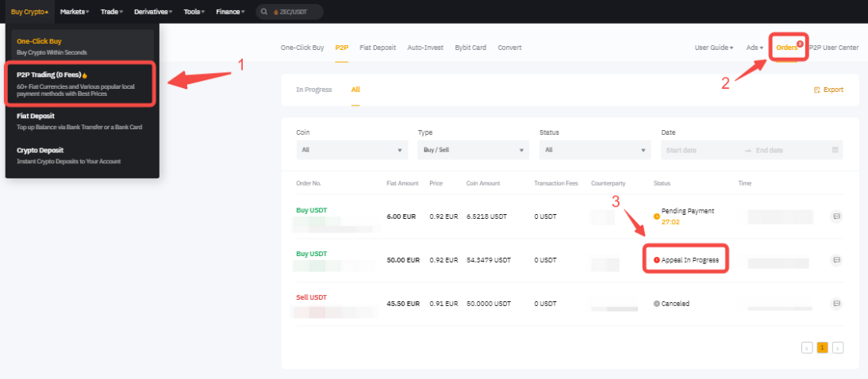This screenshot has height=379, width=868.
Task: Open the Type Buy / Sell dropdown
Action: pyautogui.click(x=473, y=150)
